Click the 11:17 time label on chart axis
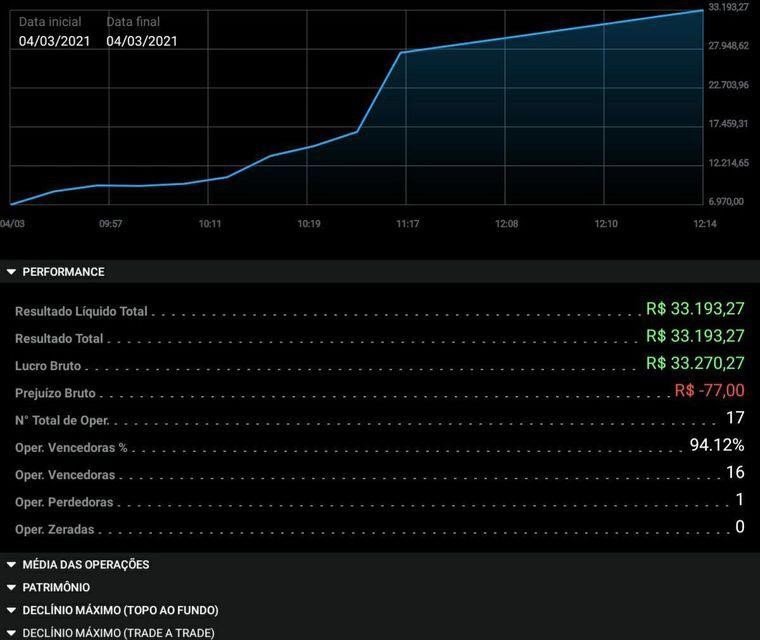760x640 pixels. [408, 224]
